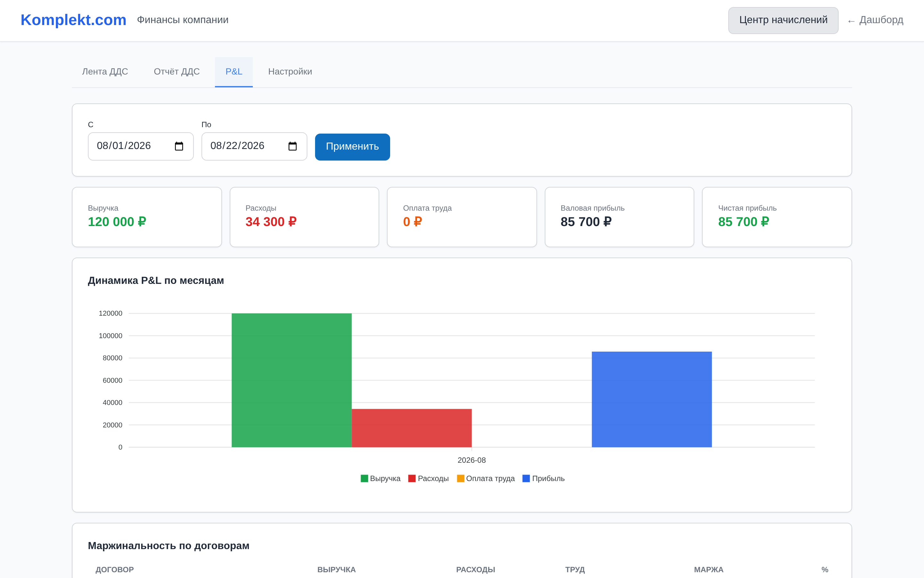This screenshot has height=578, width=924.
Task: Toggle Выручка series via green legend swatch
Action: coord(364,478)
